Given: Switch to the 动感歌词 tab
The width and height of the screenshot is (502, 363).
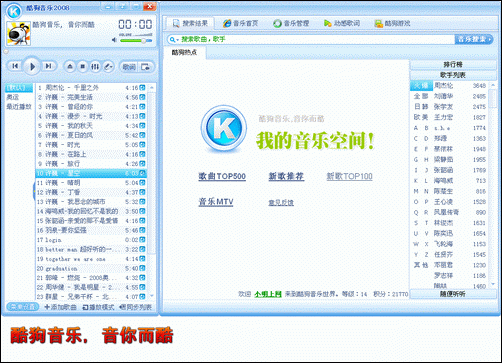Looking at the screenshot, I should point(342,23).
